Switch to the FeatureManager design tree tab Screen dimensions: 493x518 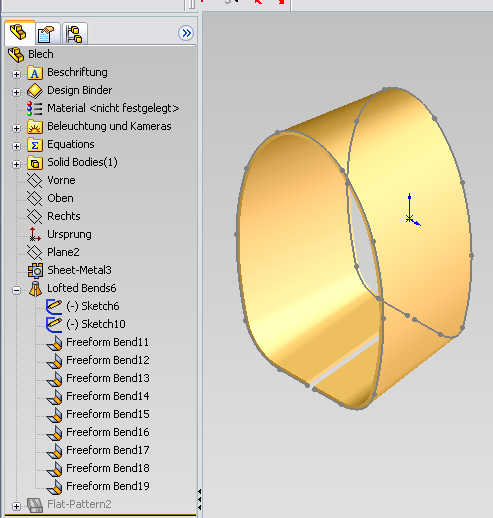pos(19,33)
